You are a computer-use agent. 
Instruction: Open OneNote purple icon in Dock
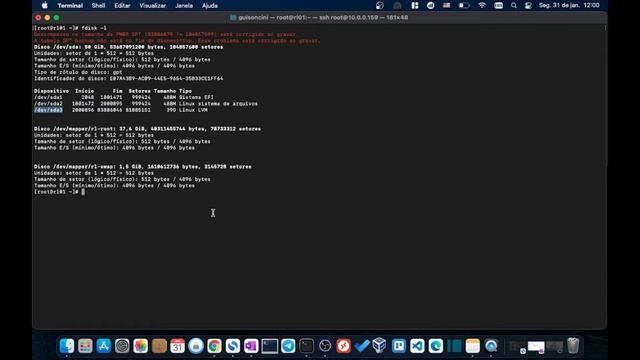click(x=251, y=346)
